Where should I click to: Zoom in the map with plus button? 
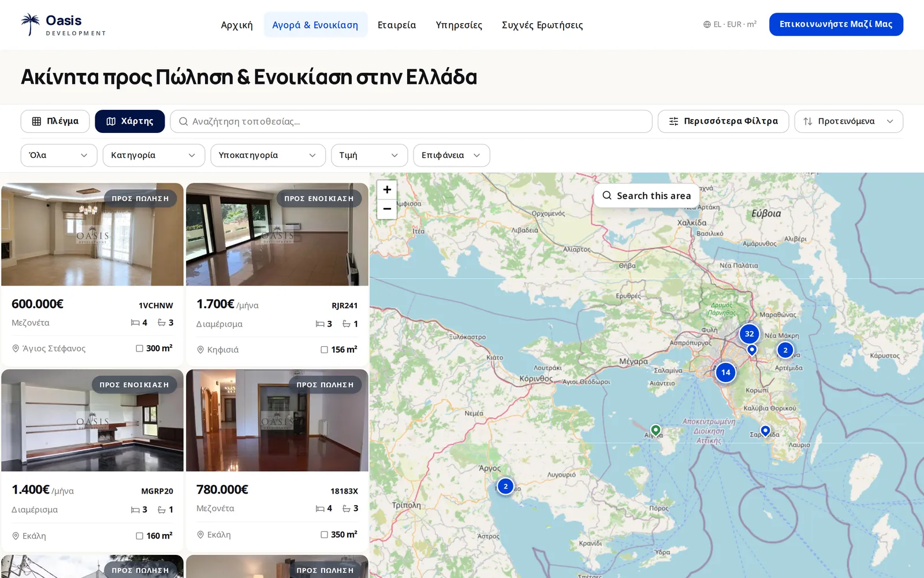pyautogui.click(x=387, y=190)
